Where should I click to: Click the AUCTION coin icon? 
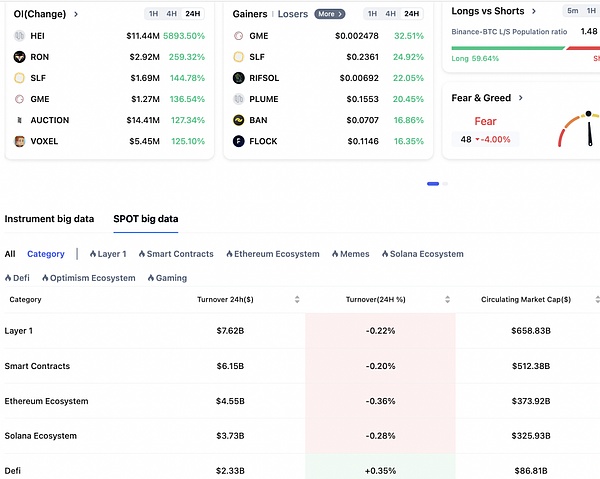[x=20, y=120]
